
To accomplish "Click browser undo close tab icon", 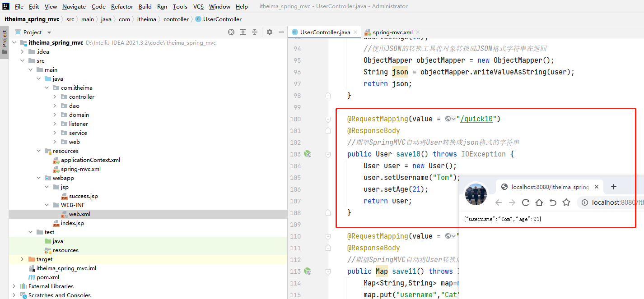I will [553, 202].
